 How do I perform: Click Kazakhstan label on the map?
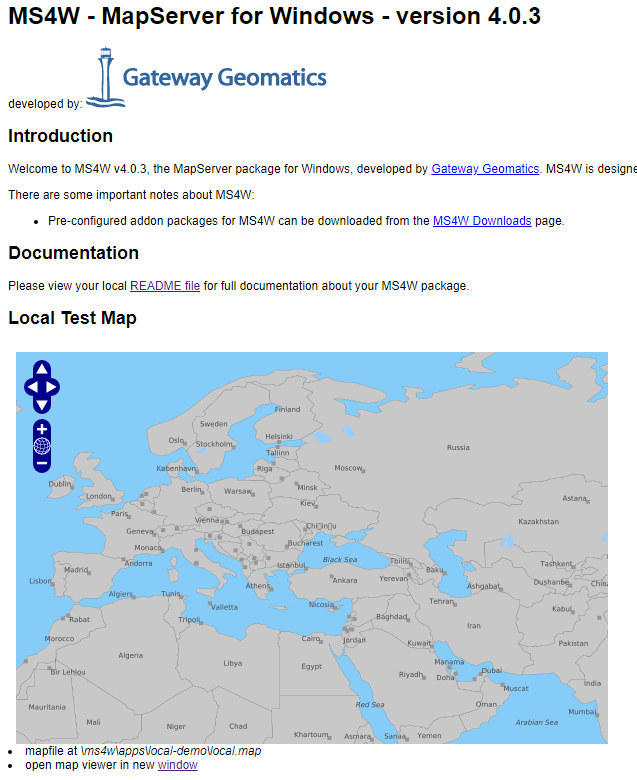[x=539, y=522]
